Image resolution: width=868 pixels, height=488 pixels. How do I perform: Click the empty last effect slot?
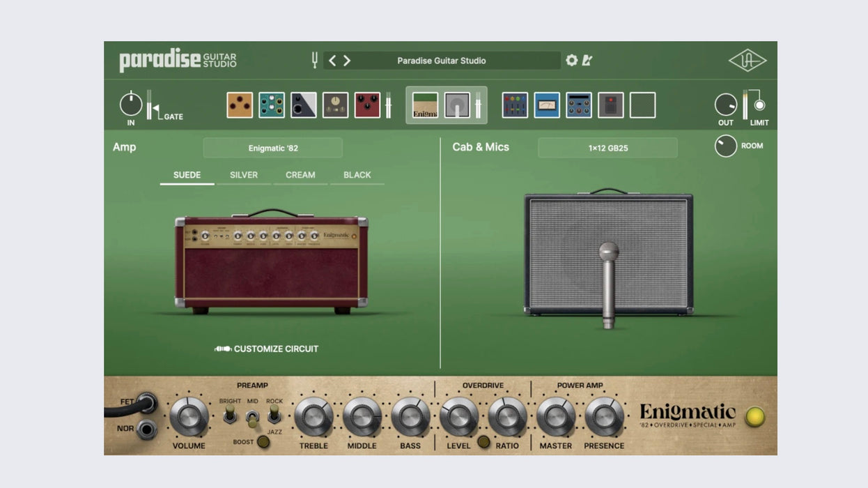click(643, 105)
